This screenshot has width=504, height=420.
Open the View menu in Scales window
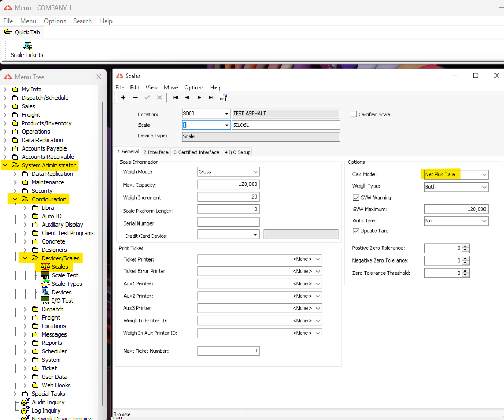pos(152,87)
